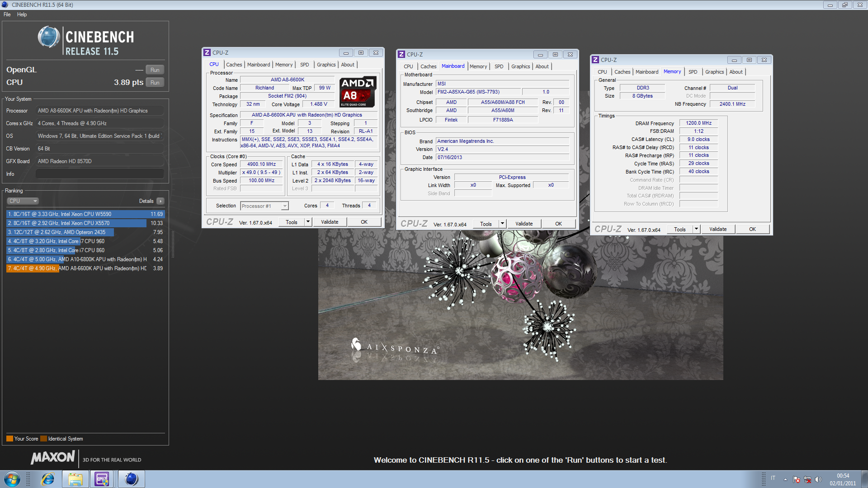Open About tab in Memory window

coord(736,72)
